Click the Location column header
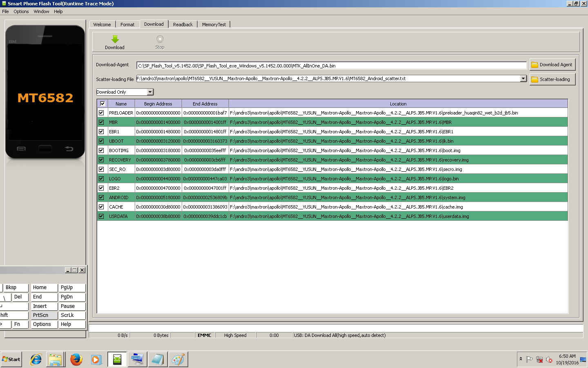 point(398,104)
